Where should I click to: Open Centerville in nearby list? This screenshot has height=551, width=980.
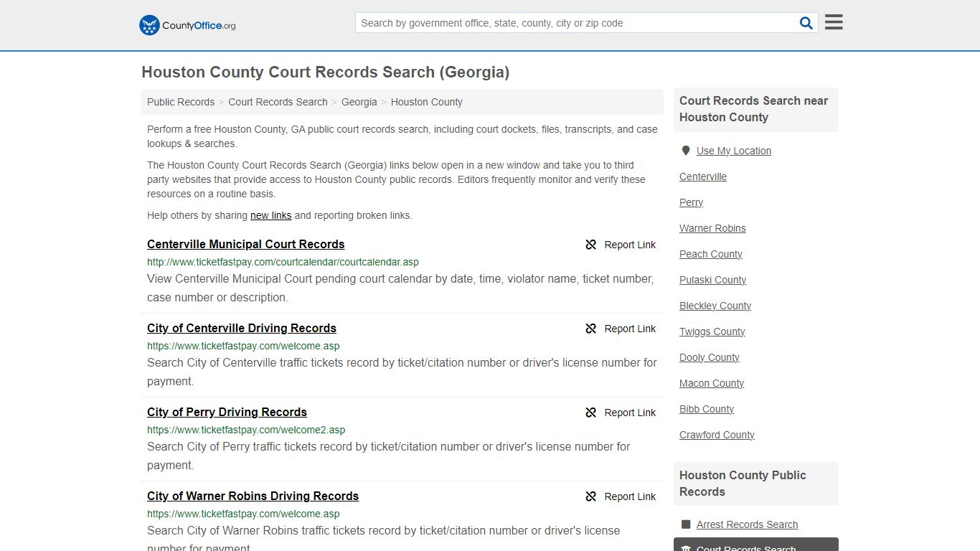[703, 176]
